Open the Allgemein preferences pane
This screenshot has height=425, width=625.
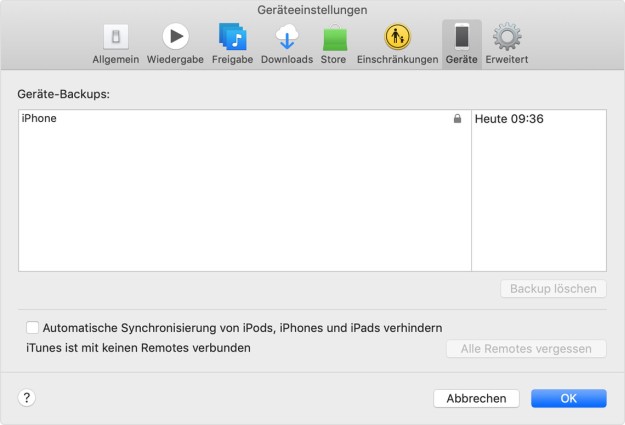click(116, 44)
